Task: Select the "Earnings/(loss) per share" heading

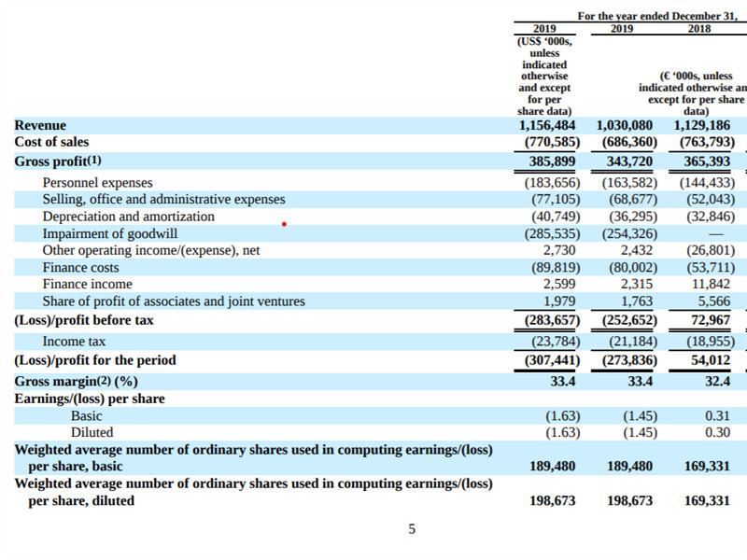Action: 90,399
